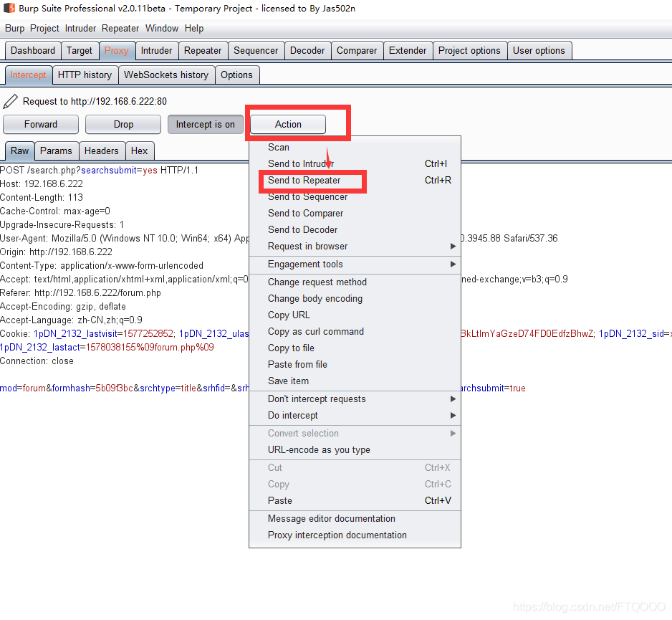Toggle the Intercept is on button
672x620 pixels.
[x=206, y=124]
